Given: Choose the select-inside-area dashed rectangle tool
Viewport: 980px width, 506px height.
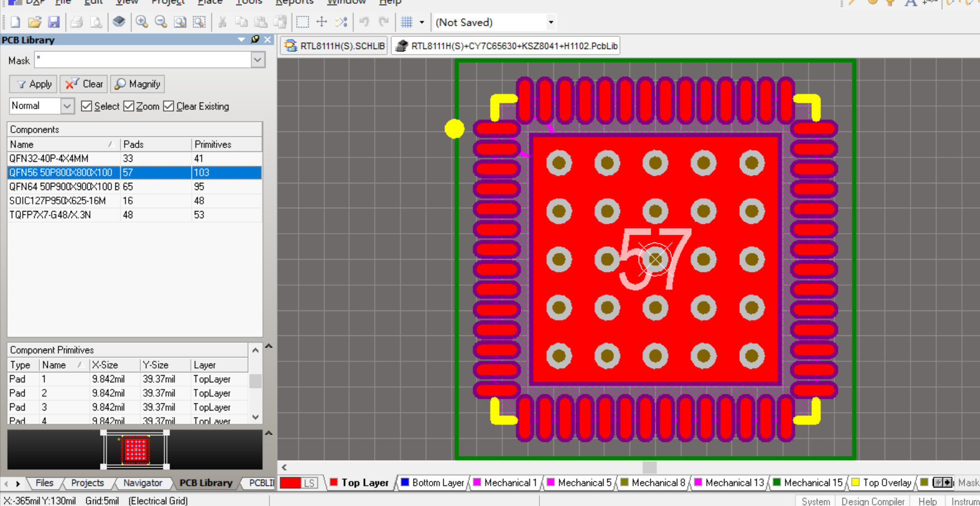Looking at the screenshot, I should coord(303,22).
